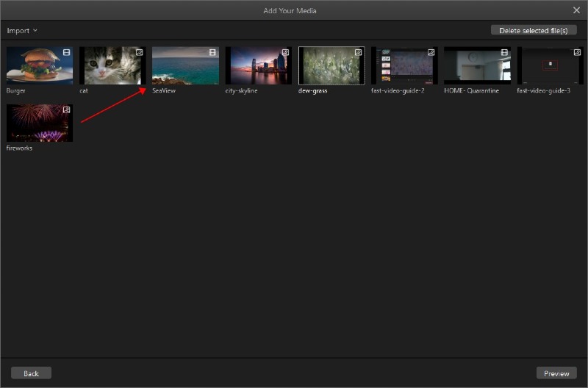Click the cat file name label

click(x=84, y=90)
